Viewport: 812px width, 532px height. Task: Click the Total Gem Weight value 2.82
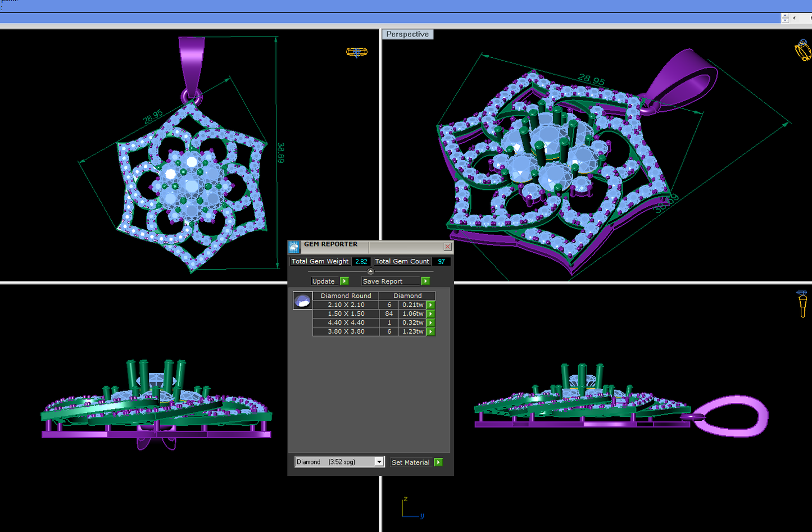361,262
